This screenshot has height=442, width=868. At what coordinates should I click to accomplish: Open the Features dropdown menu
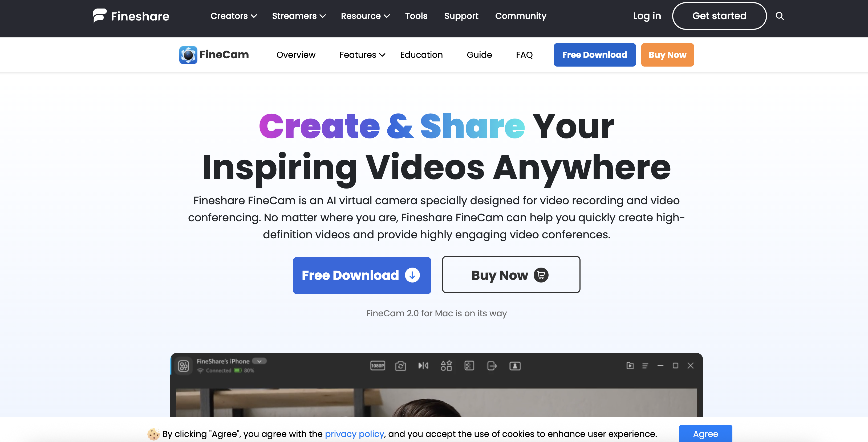click(362, 55)
